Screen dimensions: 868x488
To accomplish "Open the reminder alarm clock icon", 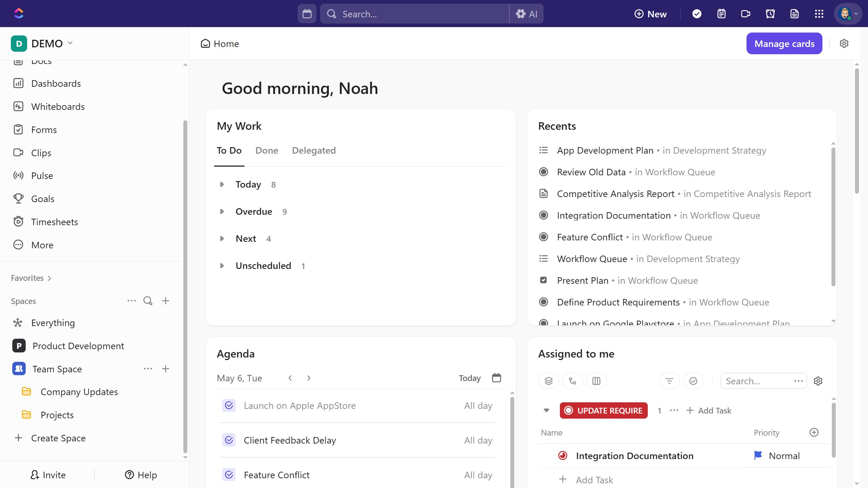I will pos(770,14).
